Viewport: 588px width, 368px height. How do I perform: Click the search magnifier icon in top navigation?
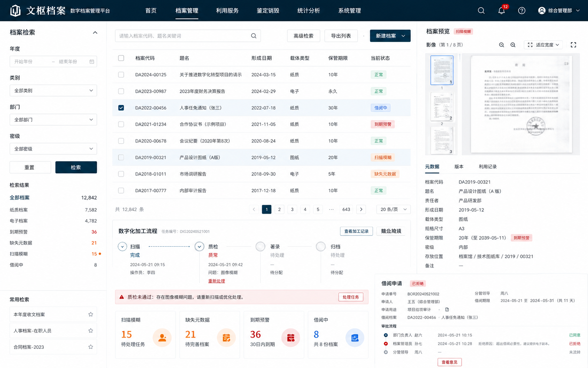[x=481, y=11]
